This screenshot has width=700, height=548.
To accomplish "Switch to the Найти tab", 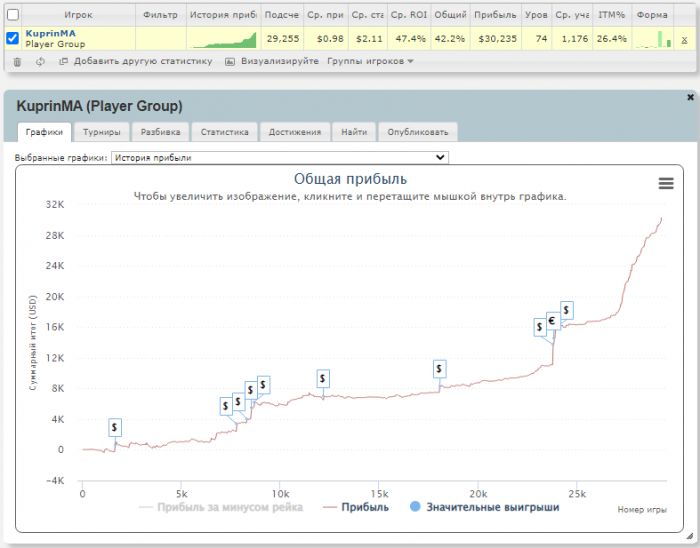I will click(354, 132).
